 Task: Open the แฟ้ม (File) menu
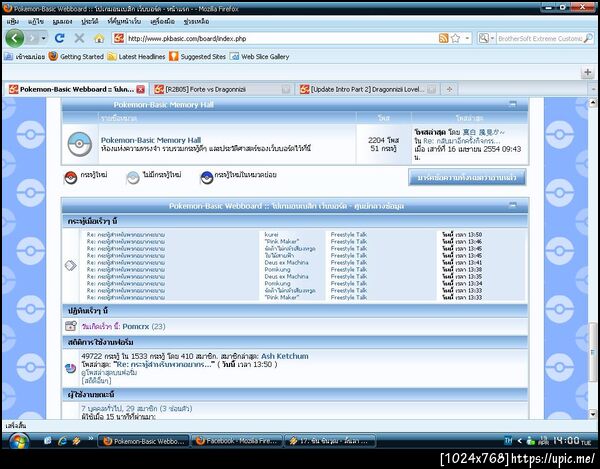coord(13,21)
